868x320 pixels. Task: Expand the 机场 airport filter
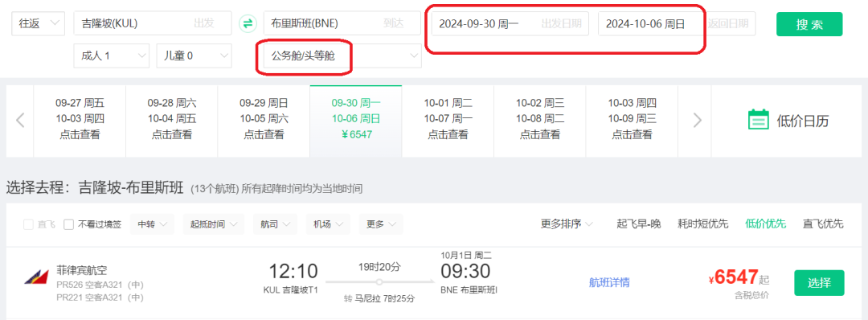pos(328,224)
